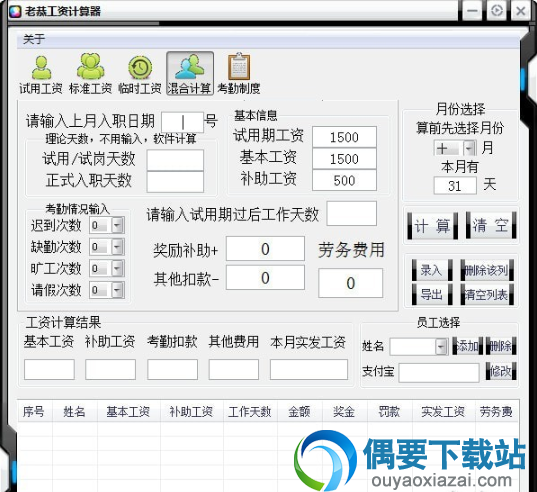
Task: Click the restore button in title bar
Action: (497, 11)
